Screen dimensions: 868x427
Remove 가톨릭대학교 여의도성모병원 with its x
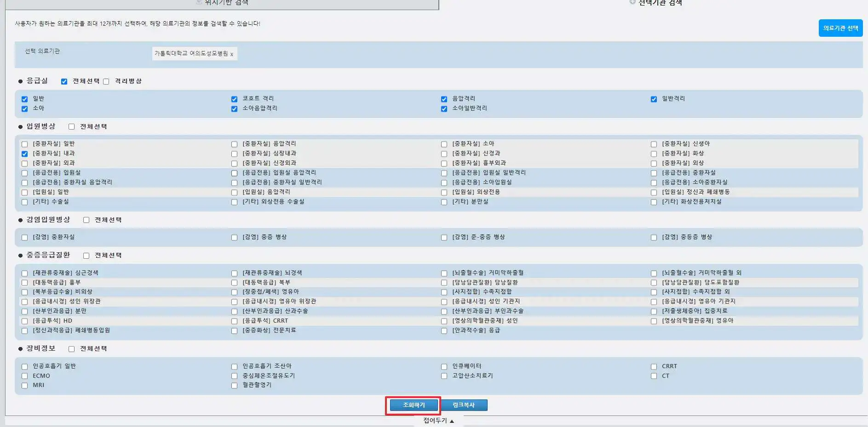tap(231, 54)
